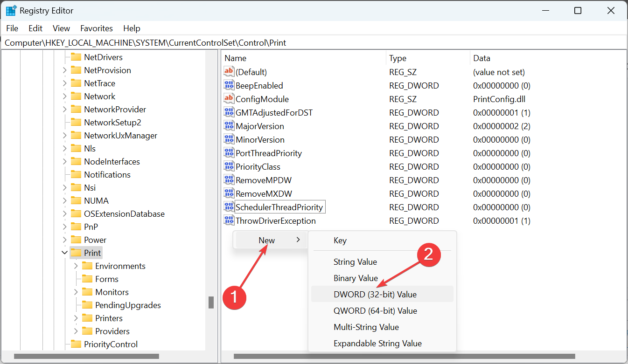Click the MajorVersion DWORD icon
This screenshot has width=628, height=364.
[x=229, y=126]
